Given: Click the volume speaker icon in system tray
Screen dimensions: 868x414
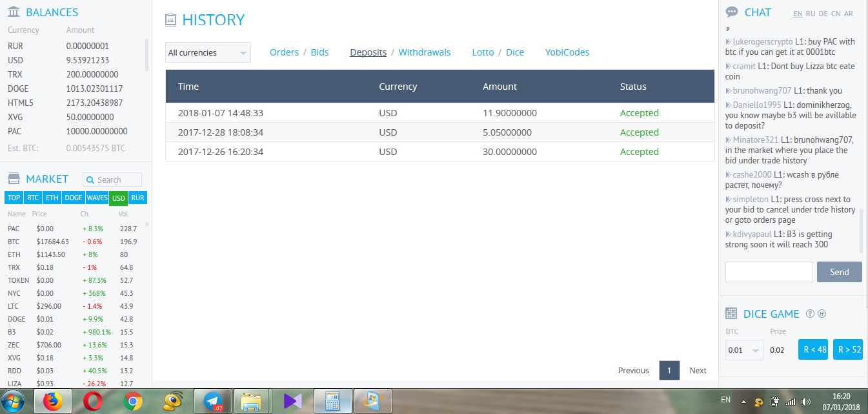Looking at the screenshot, I should pos(806,401).
